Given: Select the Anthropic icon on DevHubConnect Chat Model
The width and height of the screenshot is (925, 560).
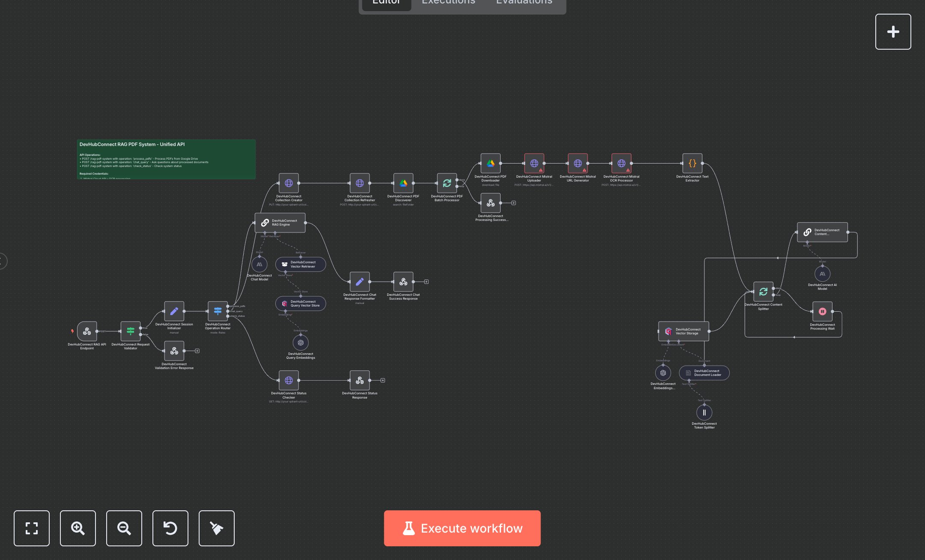Looking at the screenshot, I should click(260, 264).
